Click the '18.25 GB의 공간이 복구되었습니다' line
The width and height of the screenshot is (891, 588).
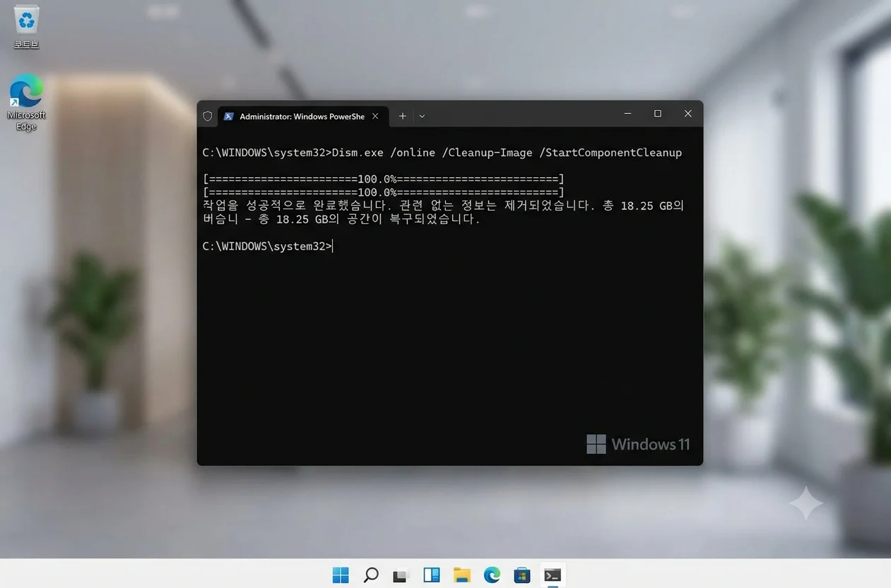(x=341, y=219)
